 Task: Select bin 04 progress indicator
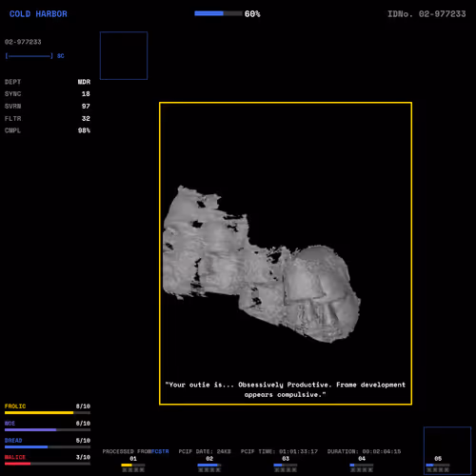[x=362, y=465]
